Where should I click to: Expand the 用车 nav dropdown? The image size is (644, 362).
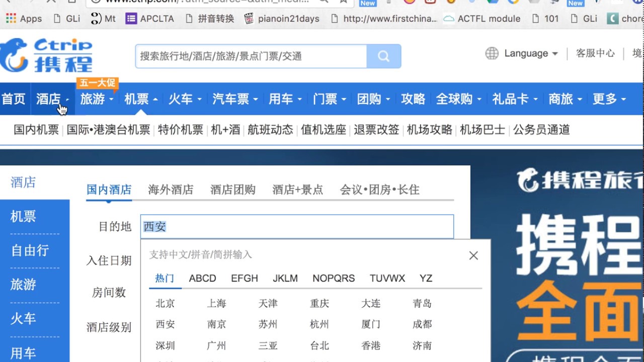coord(300,100)
